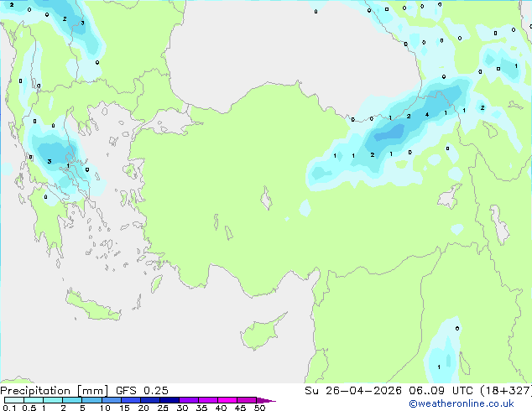Select the dark blue swatch between 25 and 30

170,400
